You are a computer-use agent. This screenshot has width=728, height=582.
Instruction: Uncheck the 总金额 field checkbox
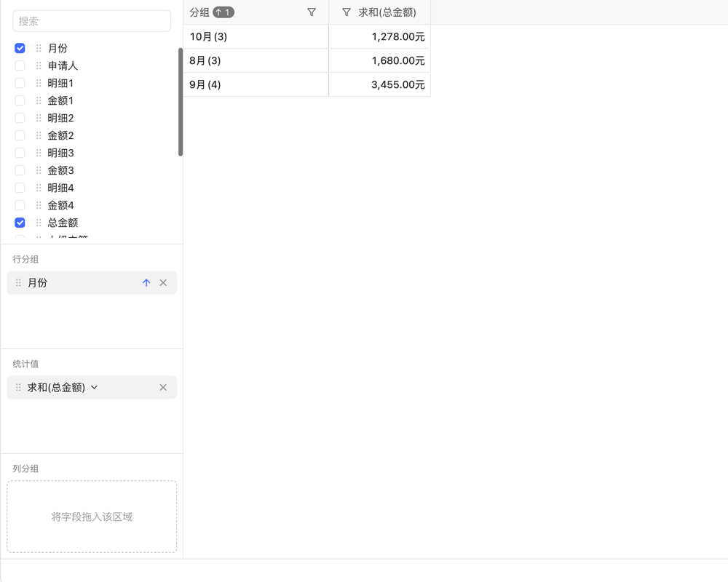point(20,223)
